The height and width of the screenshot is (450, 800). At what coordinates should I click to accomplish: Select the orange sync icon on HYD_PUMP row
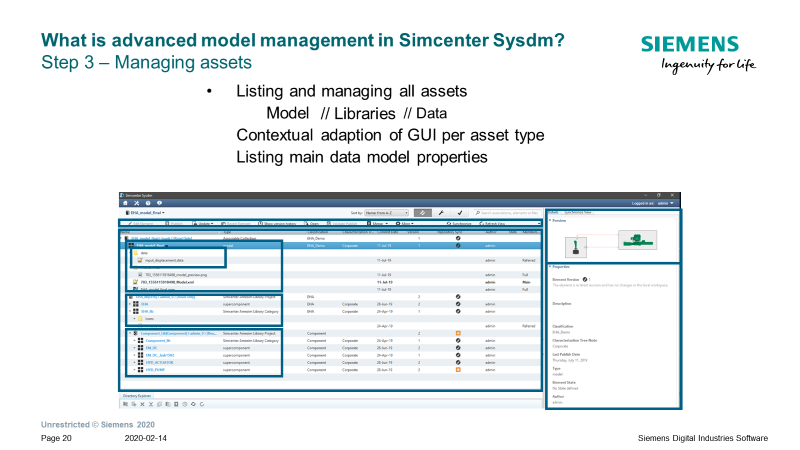[458, 369]
